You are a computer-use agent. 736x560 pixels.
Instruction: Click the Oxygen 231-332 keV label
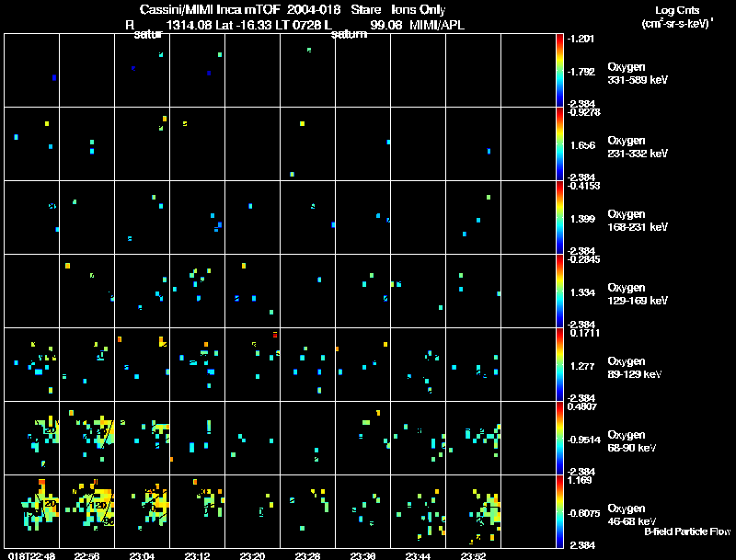[x=638, y=147]
